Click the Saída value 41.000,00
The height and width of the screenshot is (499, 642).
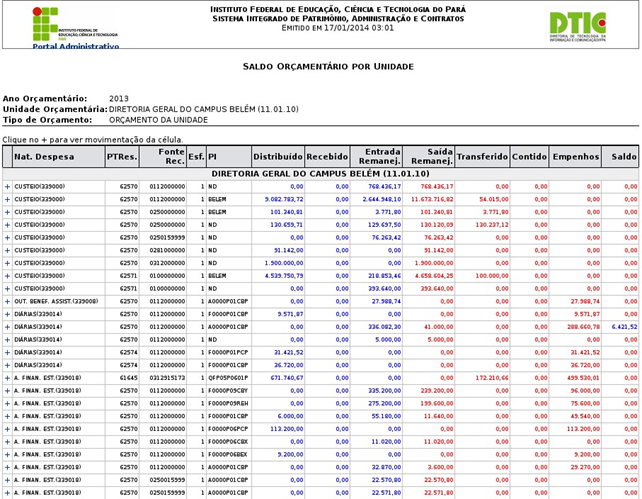(439, 327)
